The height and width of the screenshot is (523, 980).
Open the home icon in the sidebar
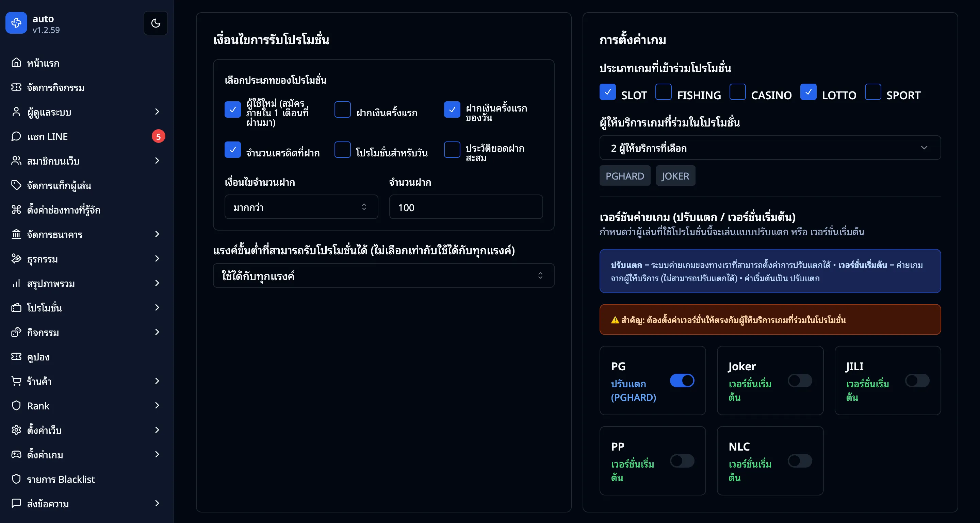(16, 63)
